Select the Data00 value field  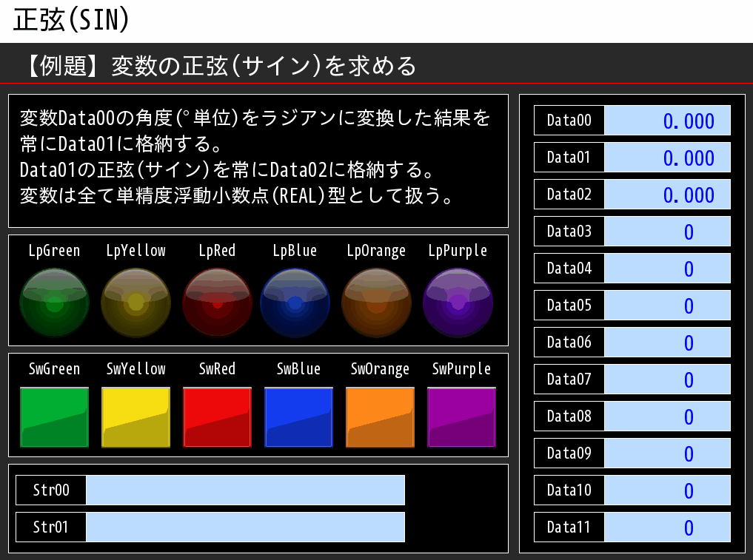click(x=667, y=121)
